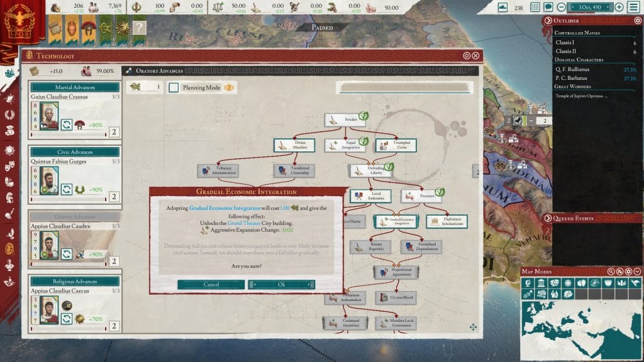Click the world minimap
This screenshot has width=644, height=362.
pyautogui.click(x=581, y=330)
